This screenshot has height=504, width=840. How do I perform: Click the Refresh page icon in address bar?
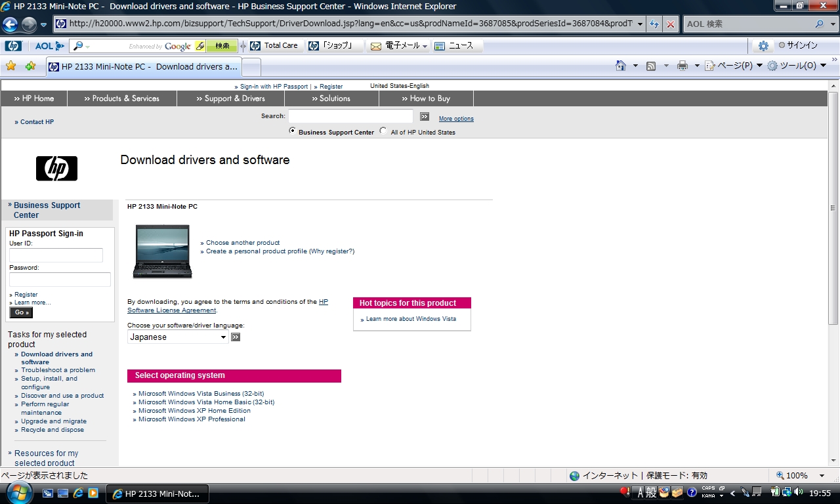[x=654, y=24]
